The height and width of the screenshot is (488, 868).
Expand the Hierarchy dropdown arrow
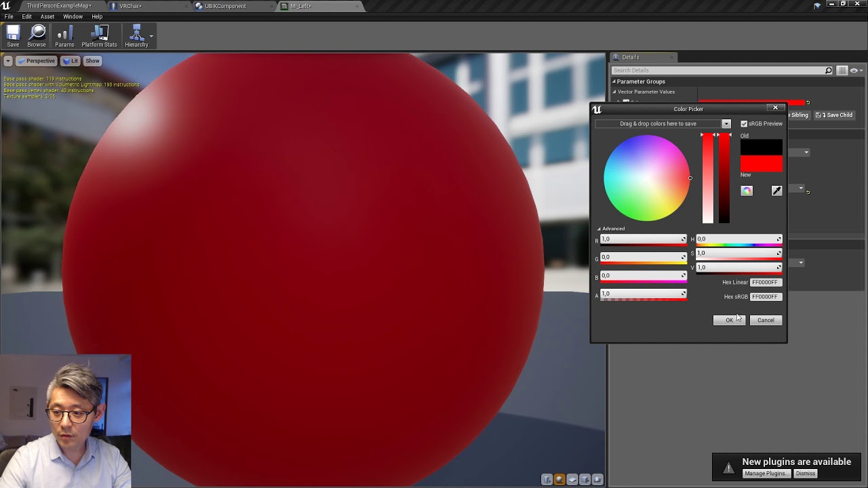(151, 36)
